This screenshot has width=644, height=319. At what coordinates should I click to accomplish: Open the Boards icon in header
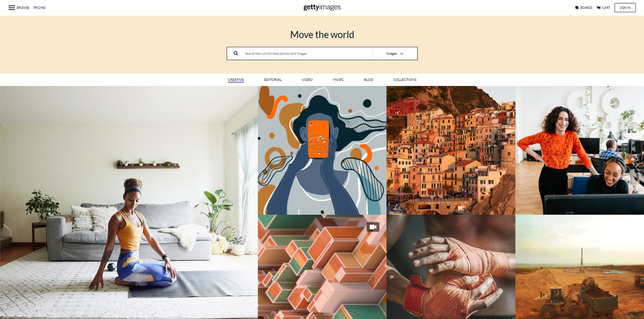(577, 8)
